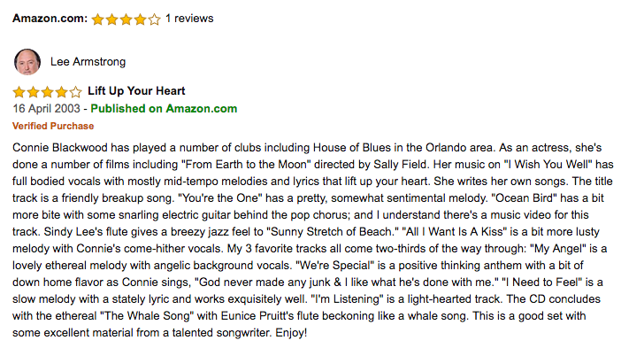Open Lee Armstrong's profile avatar photo
The image size is (644, 356).
coord(27,62)
